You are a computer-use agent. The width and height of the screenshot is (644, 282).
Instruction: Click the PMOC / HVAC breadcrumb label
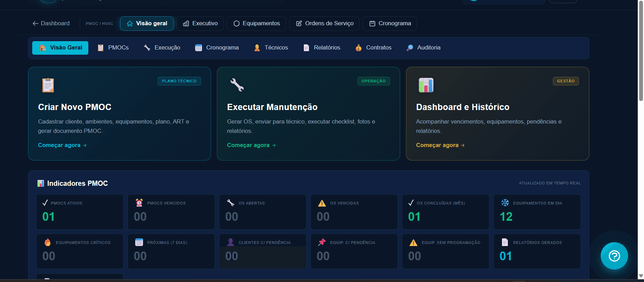99,24
